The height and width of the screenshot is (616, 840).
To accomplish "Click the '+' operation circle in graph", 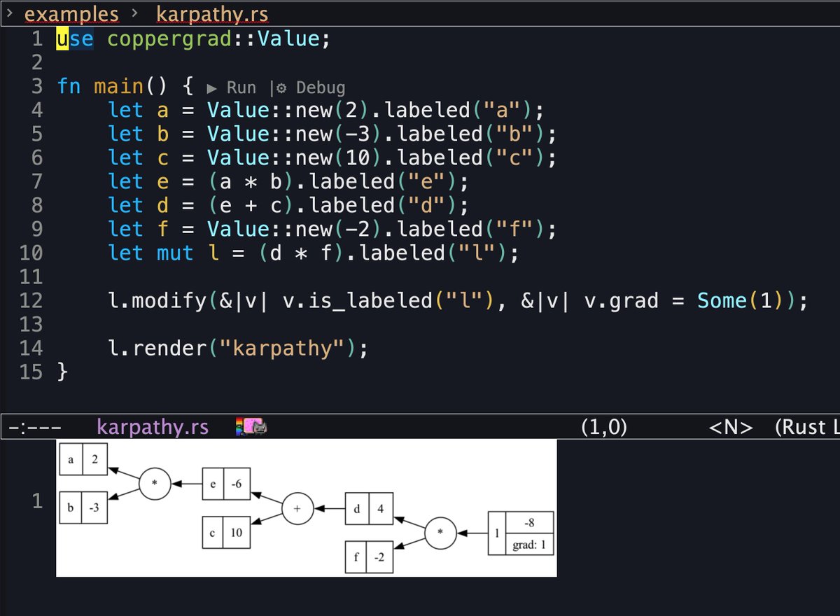I will 298,508.
